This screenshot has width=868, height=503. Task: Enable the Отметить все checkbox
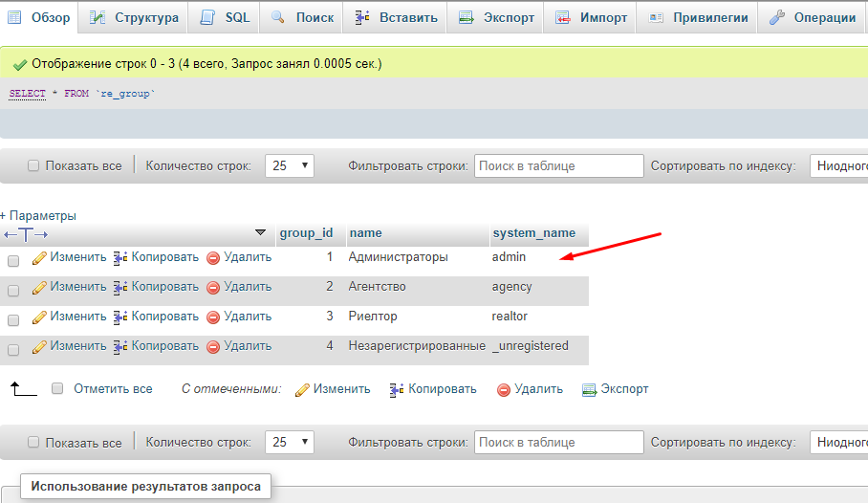coord(57,388)
